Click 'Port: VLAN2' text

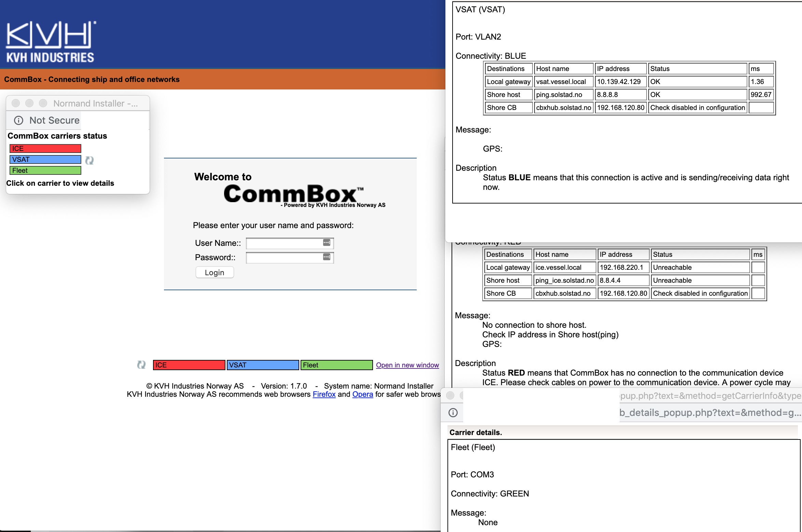point(478,37)
